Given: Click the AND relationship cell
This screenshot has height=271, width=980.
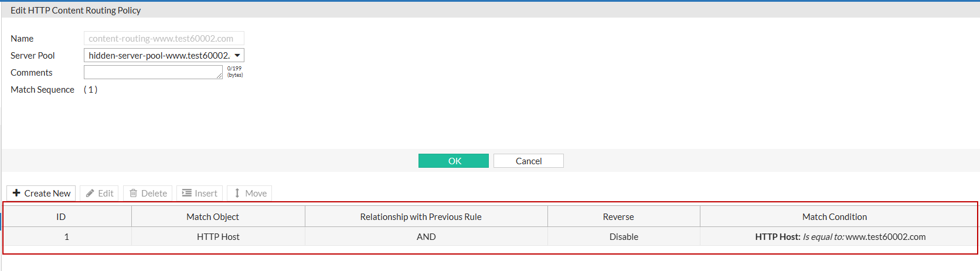Looking at the screenshot, I should coord(426,237).
